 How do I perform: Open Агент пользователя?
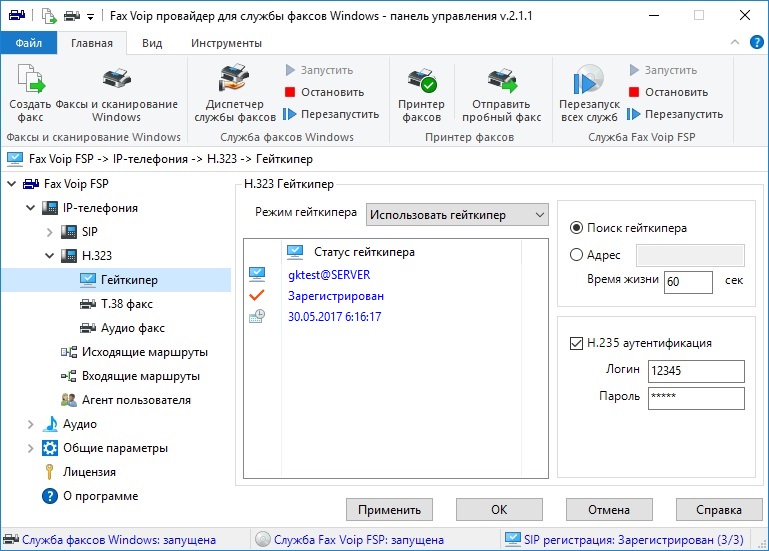tap(136, 400)
